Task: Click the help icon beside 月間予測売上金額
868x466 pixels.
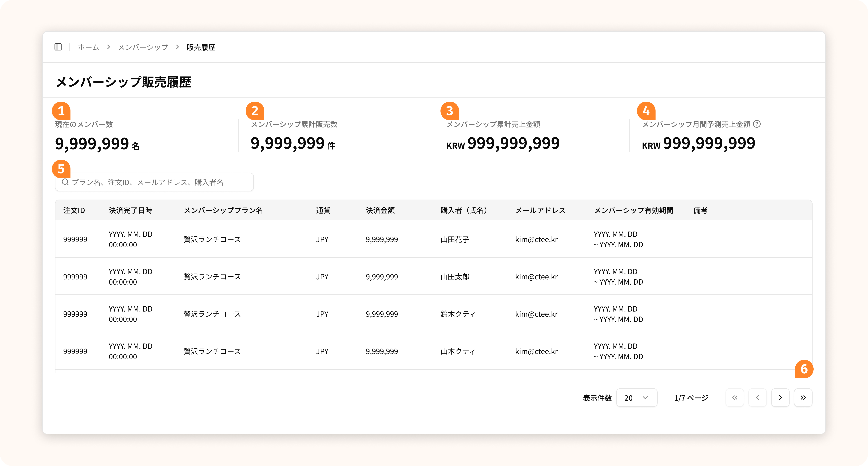Action: tap(757, 124)
